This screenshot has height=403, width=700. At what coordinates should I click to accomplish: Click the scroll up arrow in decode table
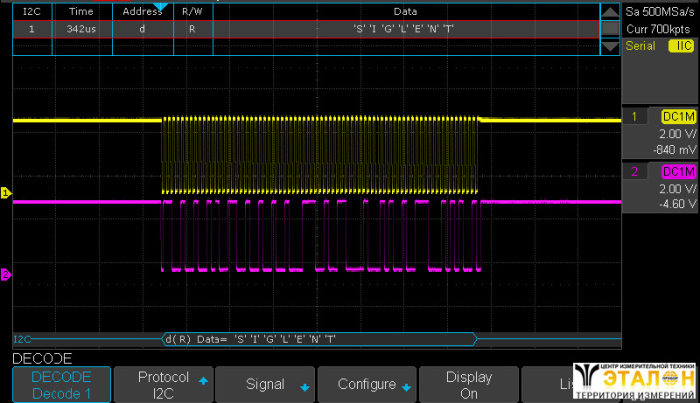tap(609, 11)
